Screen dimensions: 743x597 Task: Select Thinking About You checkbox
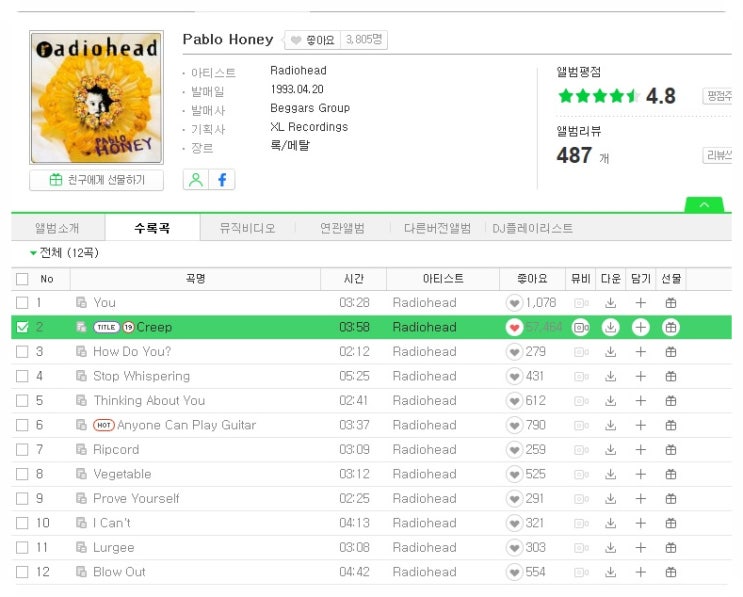click(x=22, y=401)
